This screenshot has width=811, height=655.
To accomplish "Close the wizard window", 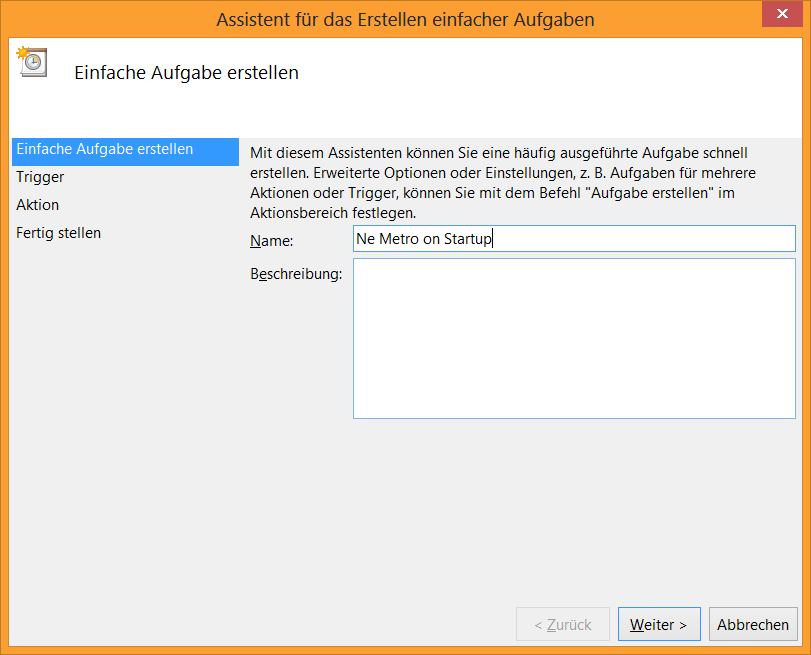I will (782, 13).
